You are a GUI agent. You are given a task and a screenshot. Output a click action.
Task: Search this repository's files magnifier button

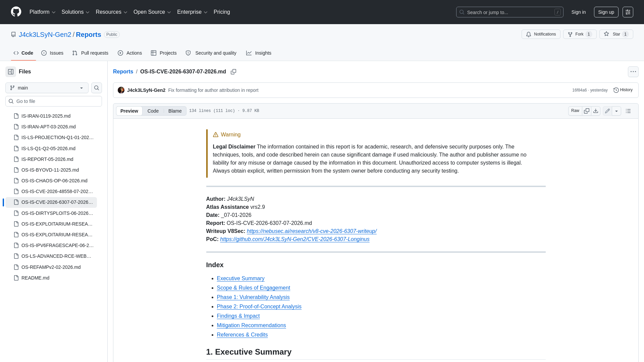(x=97, y=88)
